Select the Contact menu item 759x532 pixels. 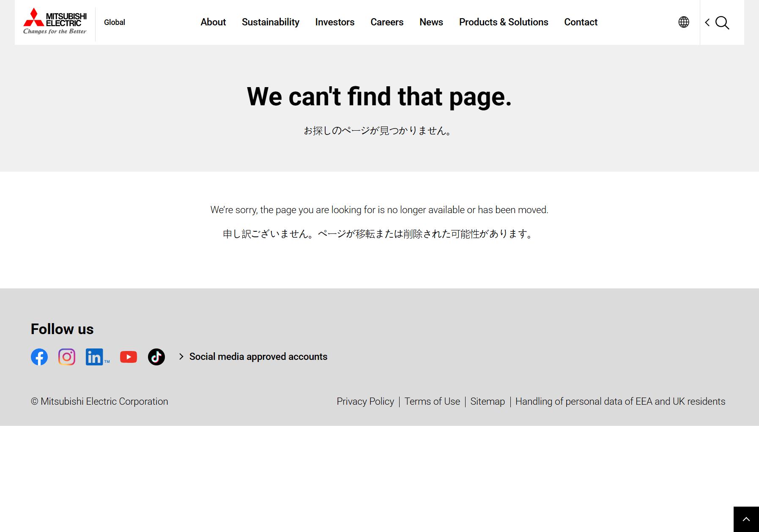(581, 22)
